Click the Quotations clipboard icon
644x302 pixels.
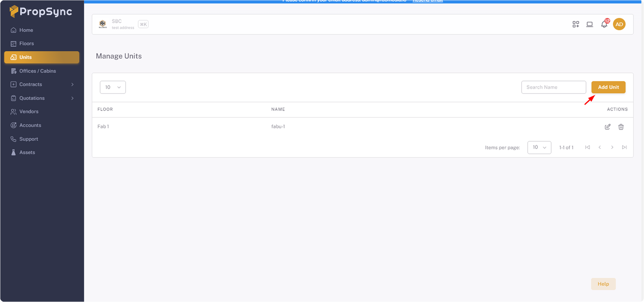(13, 98)
